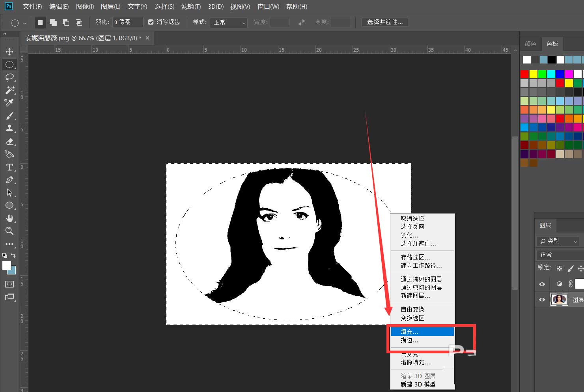Select the Eraser tool
The image size is (584, 392).
click(x=9, y=141)
